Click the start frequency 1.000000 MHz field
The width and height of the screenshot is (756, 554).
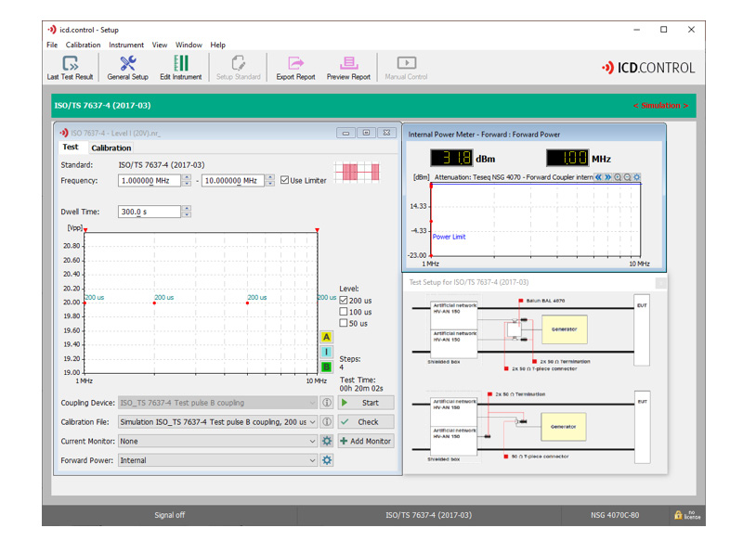[x=150, y=181]
